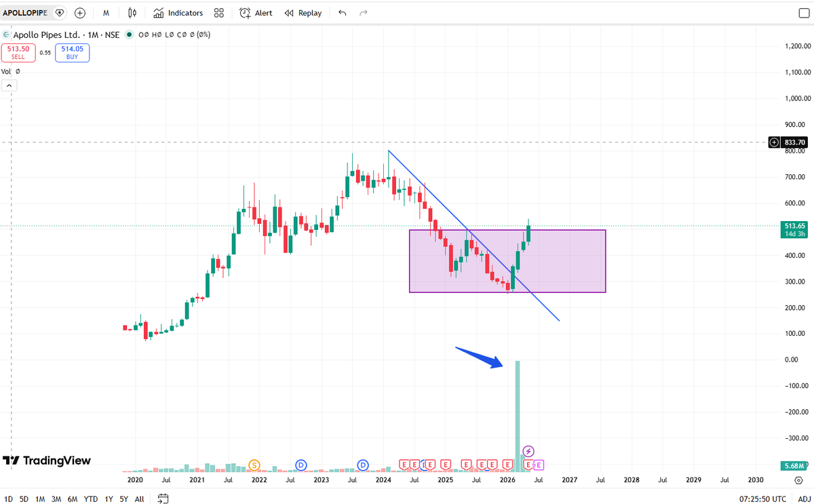Screen dimensions: 814x504
Task: Click the plus icon beside 833.70
Action: (775, 142)
